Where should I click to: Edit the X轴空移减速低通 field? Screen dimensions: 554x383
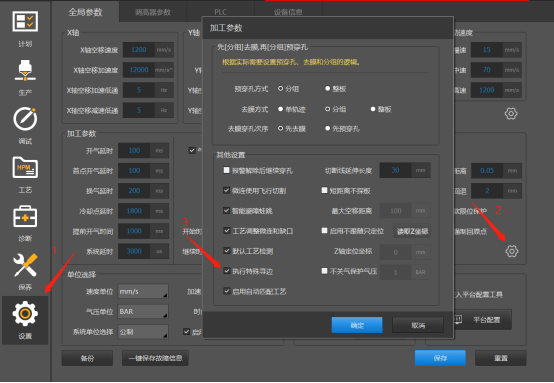[x=138, y=110]
